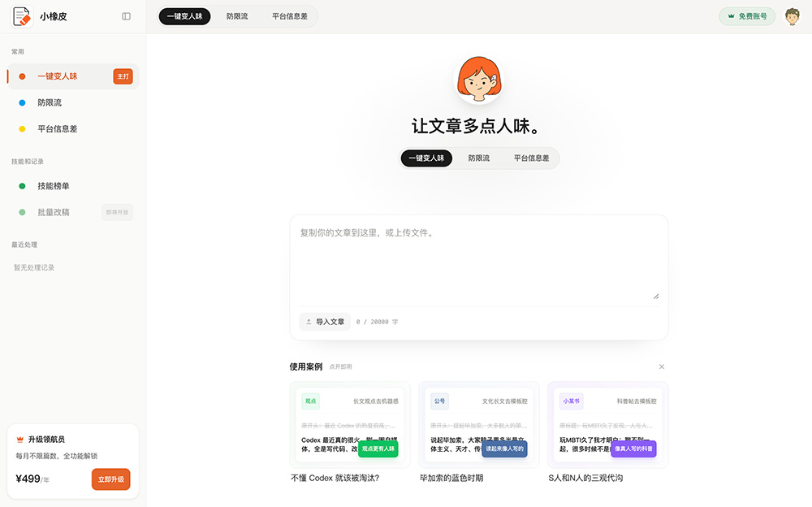The image size is (812, 507).
Task: Click the 每月不限篇数，全功能解锁 text
Action: click(x=57, y=456)
